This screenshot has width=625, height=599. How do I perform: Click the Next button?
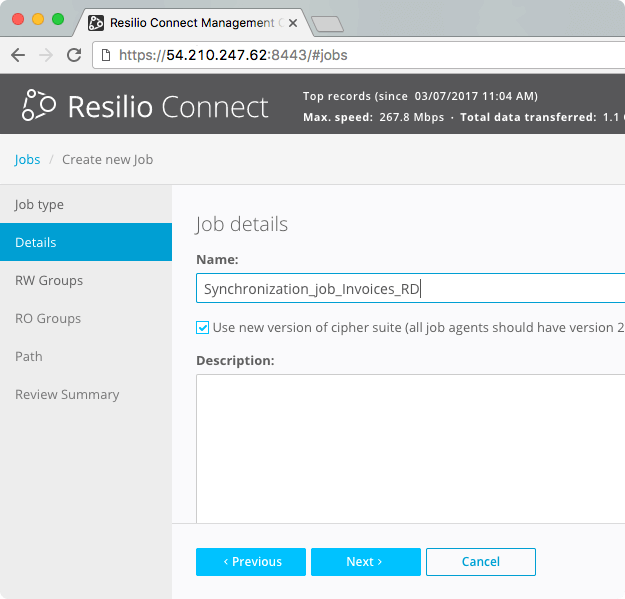366,562
